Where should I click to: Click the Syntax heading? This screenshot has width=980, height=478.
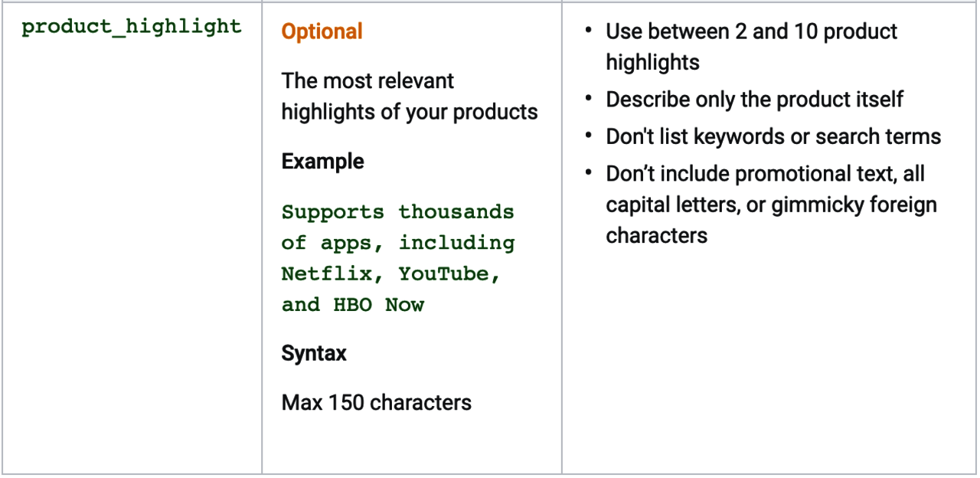314,353
